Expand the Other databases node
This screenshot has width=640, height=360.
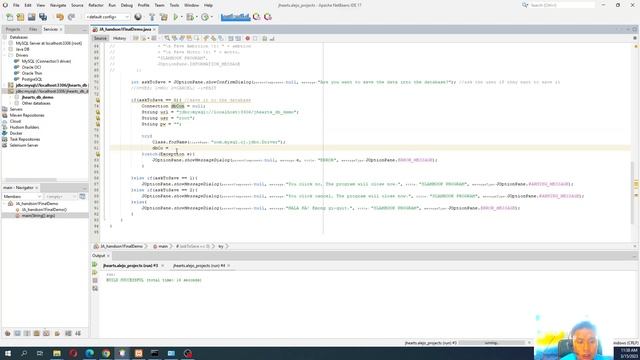tap(11, 103)
